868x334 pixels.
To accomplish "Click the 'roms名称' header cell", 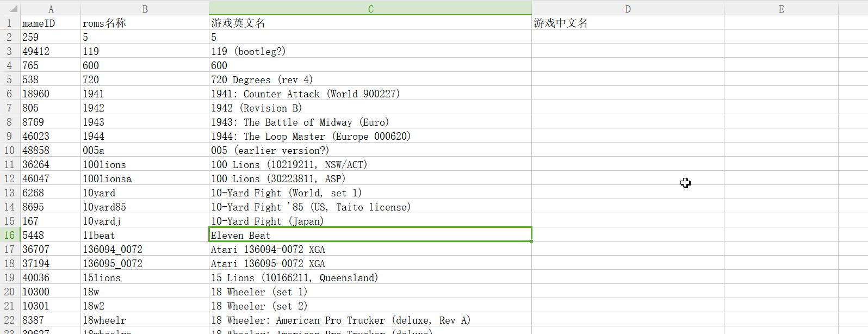I will (145, 23).
